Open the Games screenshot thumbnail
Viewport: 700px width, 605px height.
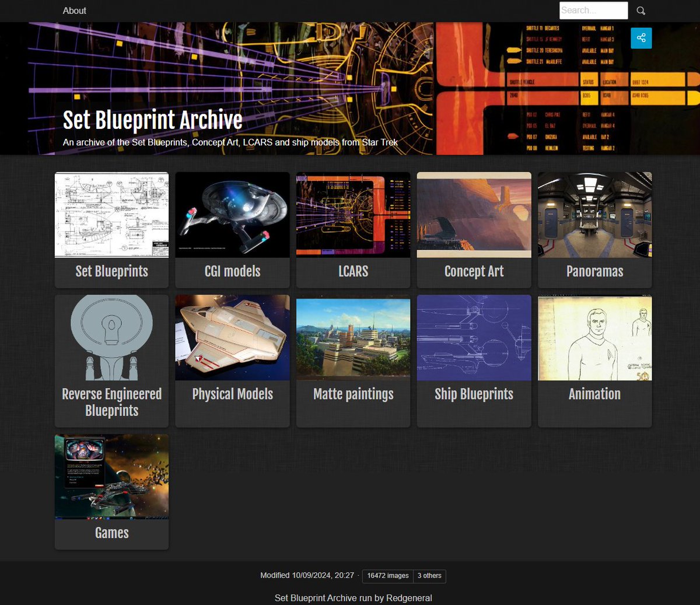point(111,477)
